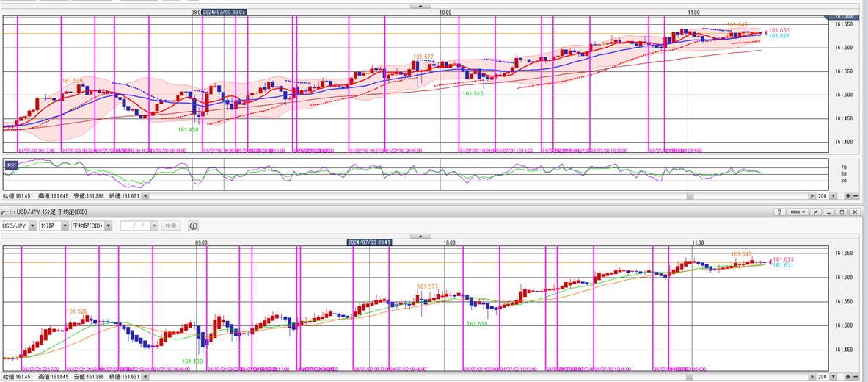This screenshot has width=868, height=382.
Task: Expand the 1分足 timeframe dropdown
Action: (x=65, y=226)
